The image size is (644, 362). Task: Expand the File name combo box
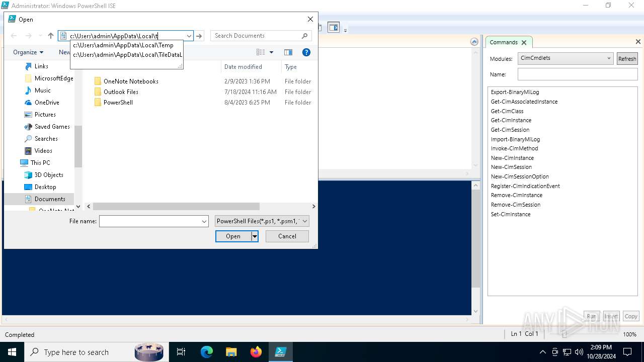pos(204,221)
